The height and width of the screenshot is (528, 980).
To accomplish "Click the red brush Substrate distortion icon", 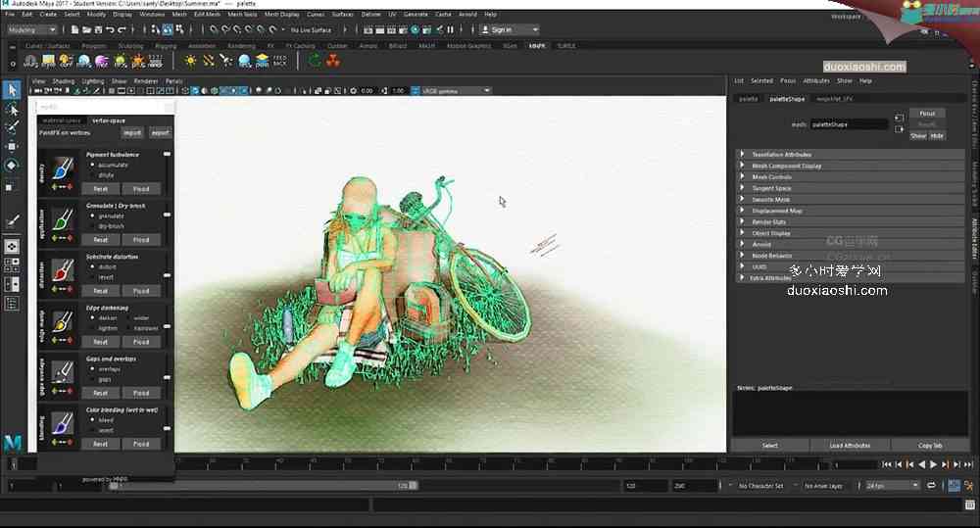I will pos(62,270).
